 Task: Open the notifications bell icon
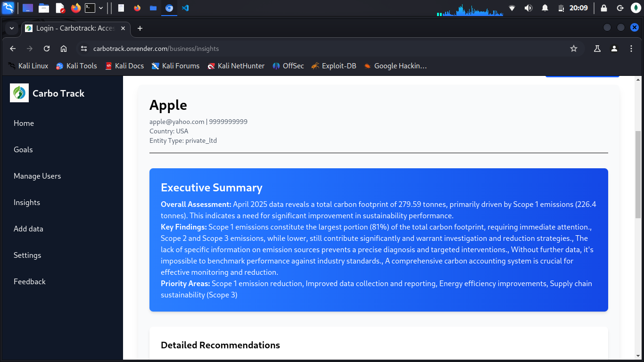(x=545, y=8)
